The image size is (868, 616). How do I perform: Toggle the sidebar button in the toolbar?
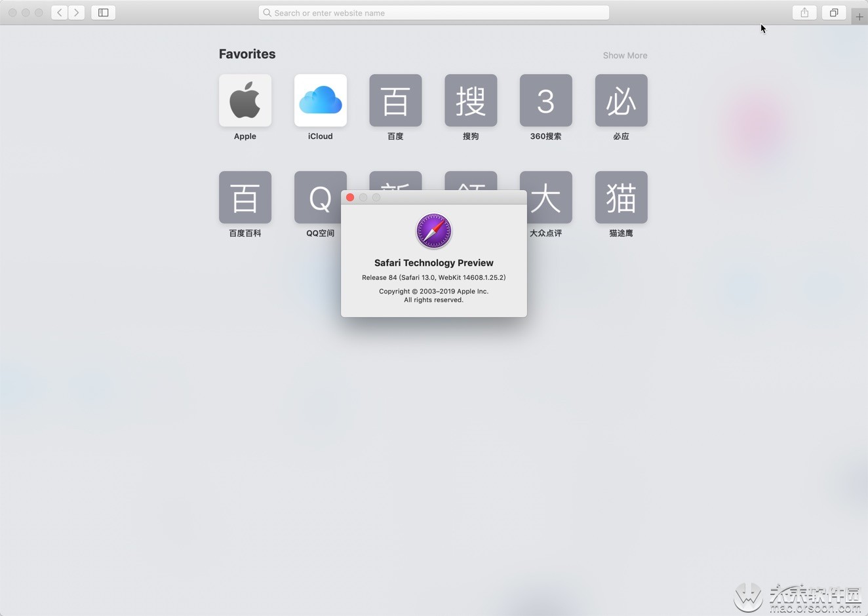(104, 12)
